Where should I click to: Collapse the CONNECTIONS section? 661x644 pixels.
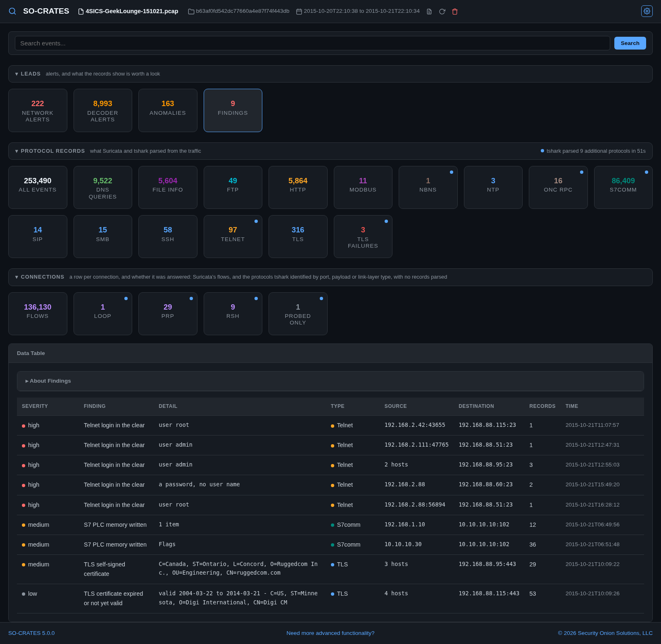330,277
